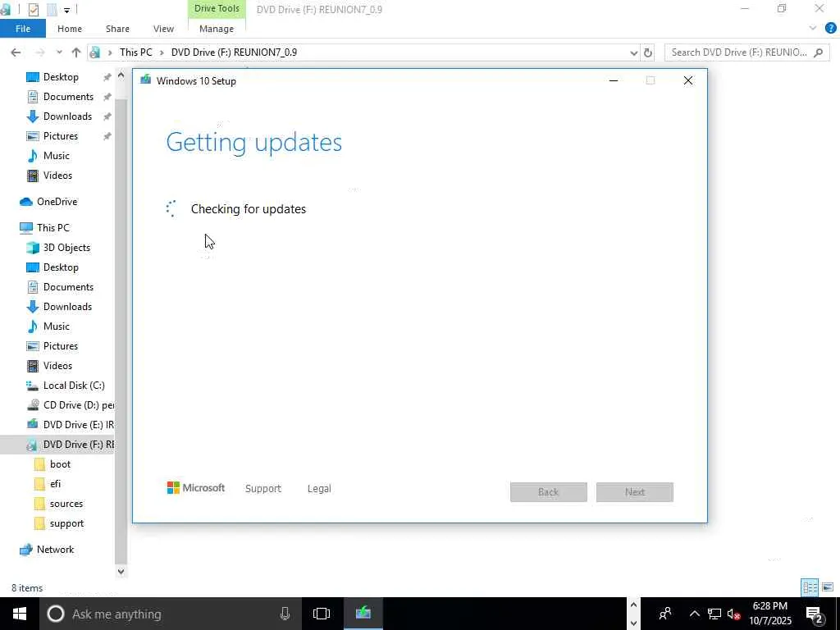Go back with the left arrow icon
The width and height of the screenshot is (840, 630).
coord(16,52)
